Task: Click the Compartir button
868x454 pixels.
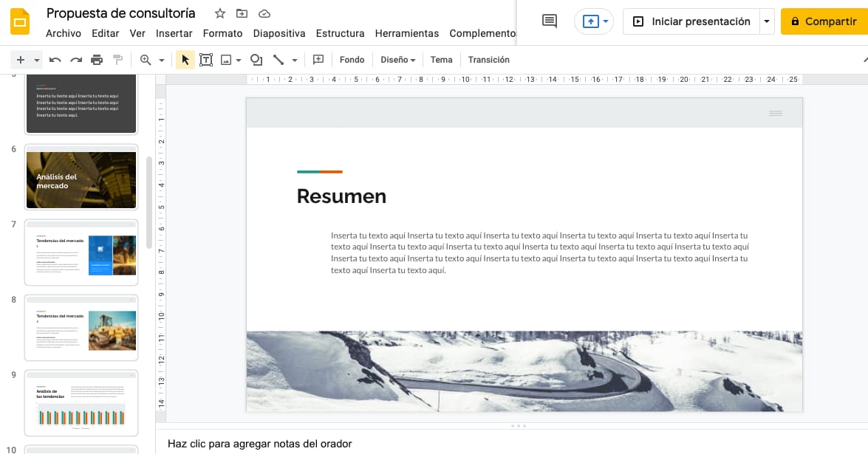Action: [824, 21]
